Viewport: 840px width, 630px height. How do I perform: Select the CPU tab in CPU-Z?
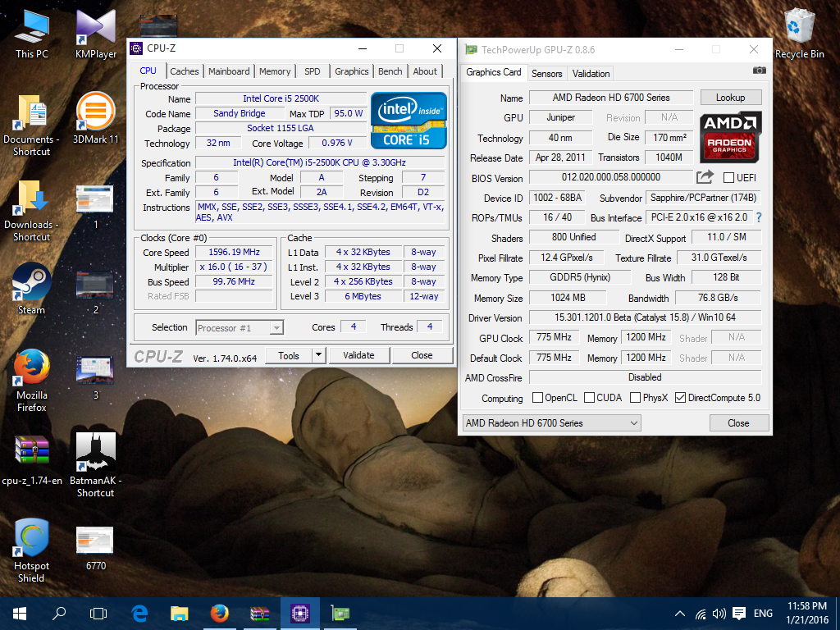click(x=148, y=71)
